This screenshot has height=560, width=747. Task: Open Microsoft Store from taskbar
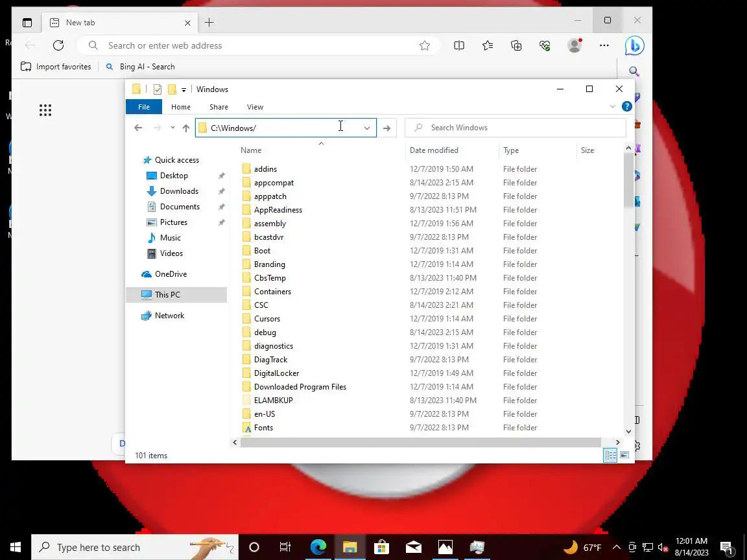tap(381, 547)
